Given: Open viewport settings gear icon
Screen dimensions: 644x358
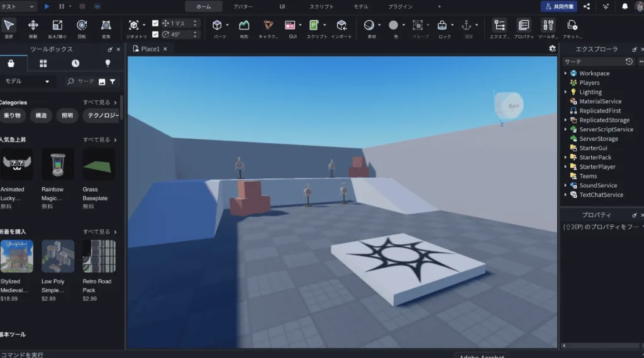Looking at the screenshot, I should (x=552, y=49).
